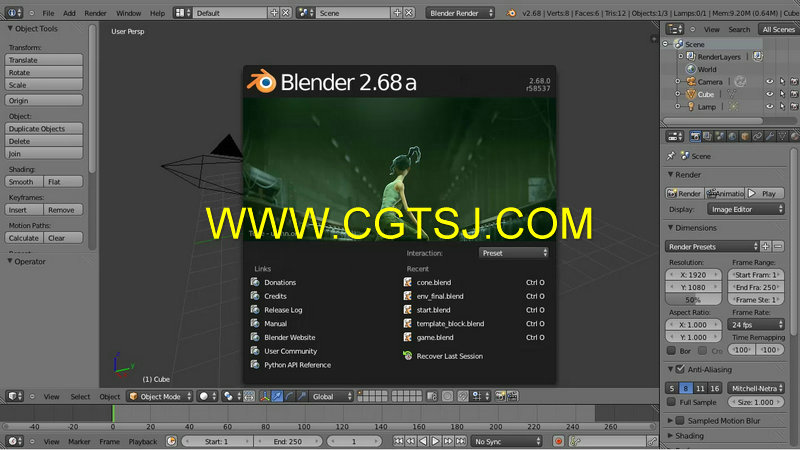Jump to the first frame in timeline
The image size is (800, 450).
click(398, 441)
